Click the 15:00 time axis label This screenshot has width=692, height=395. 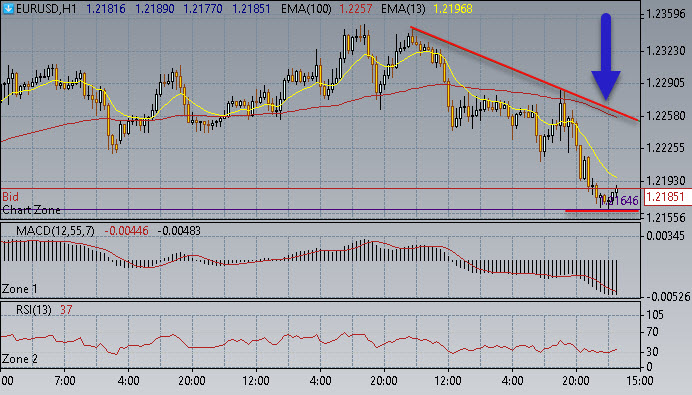640,380
